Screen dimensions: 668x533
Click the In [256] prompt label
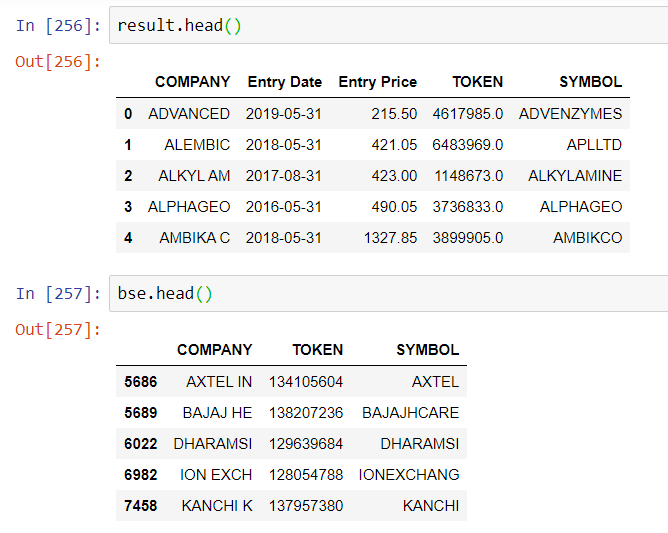point(58,26)
